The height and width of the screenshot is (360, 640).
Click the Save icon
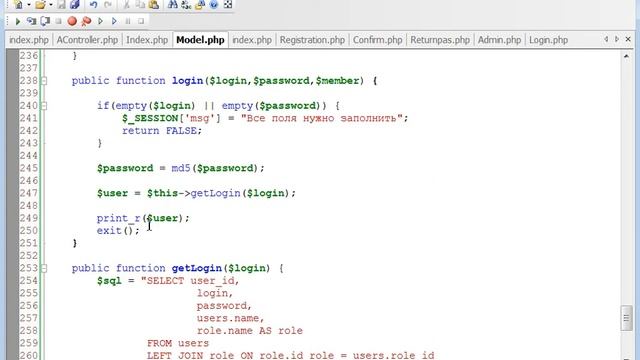pyautogui.click(x=61, y=4)
